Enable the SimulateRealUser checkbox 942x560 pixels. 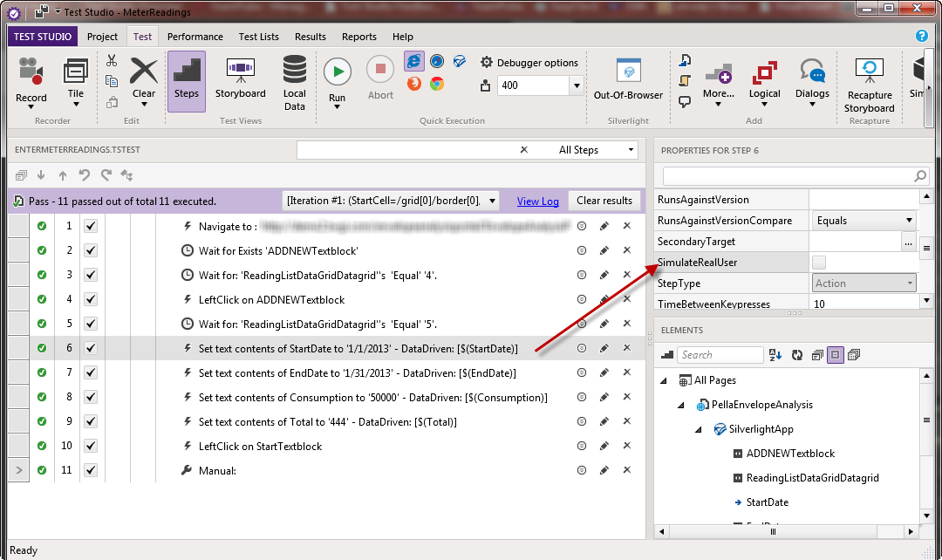(x=819, y=263)
